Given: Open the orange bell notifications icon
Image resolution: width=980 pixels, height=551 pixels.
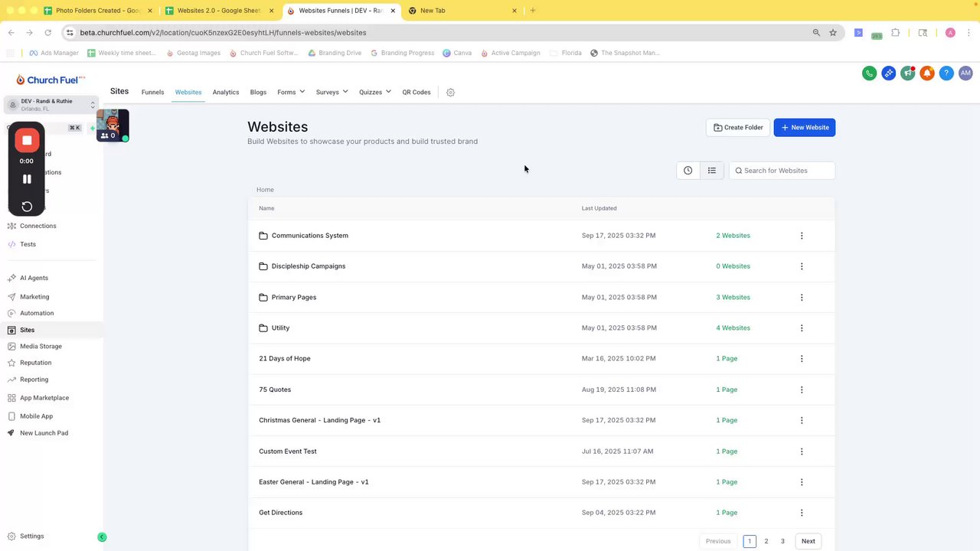Looking at the screenshot, I should point(927,73).
